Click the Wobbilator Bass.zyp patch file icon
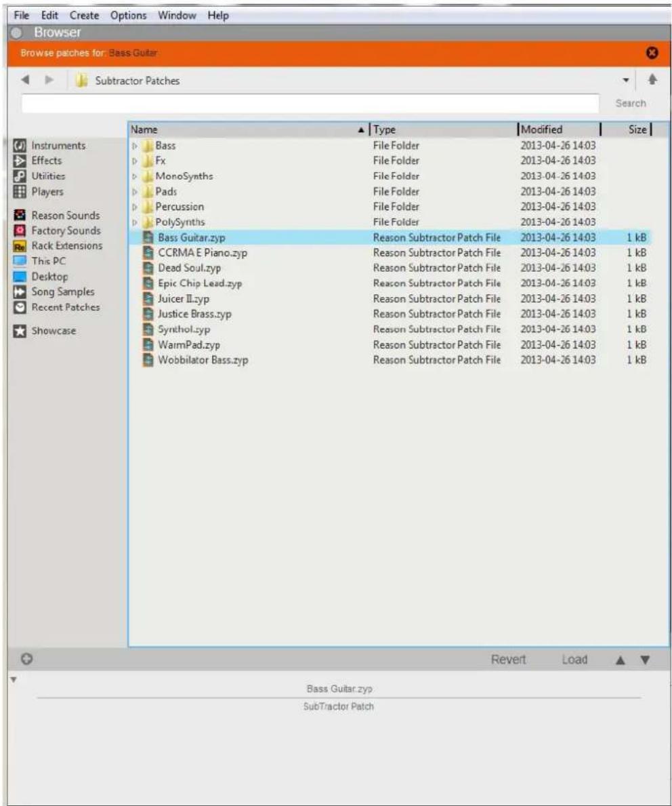 148,359
